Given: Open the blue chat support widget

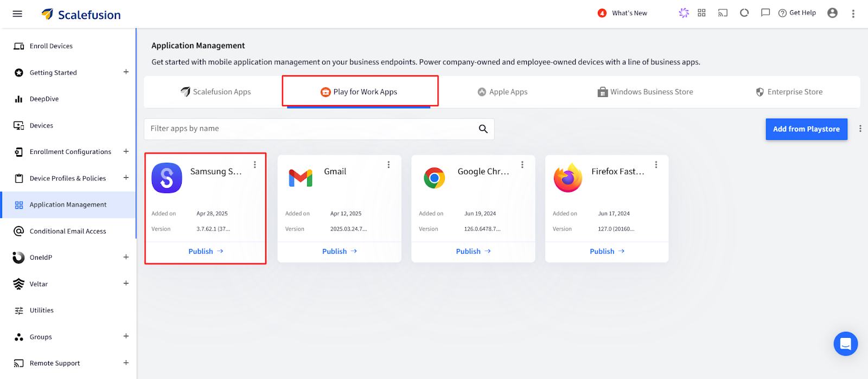Looking at the screenshot, I should [x=846, y=344].
